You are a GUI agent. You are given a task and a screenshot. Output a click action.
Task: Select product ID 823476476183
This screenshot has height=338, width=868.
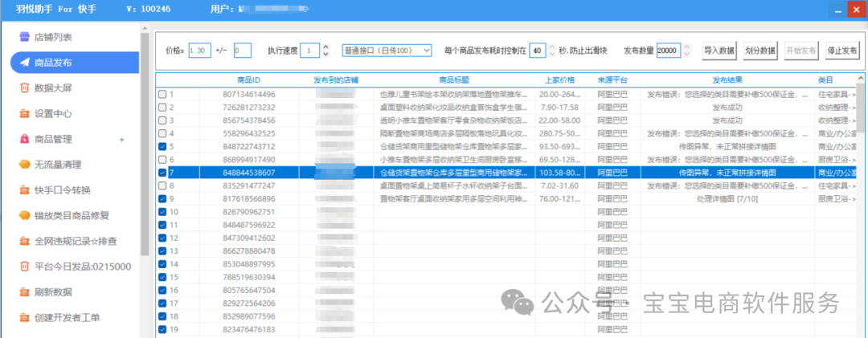249,329
